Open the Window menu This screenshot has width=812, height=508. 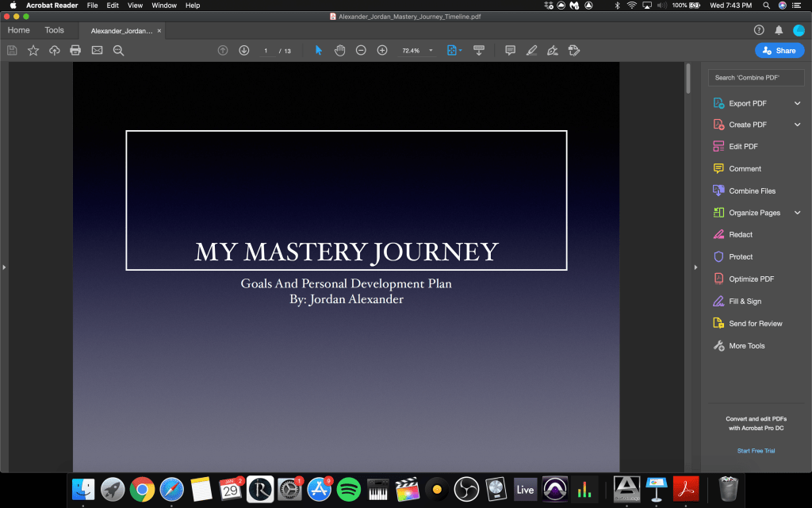[x=164, y=6]
